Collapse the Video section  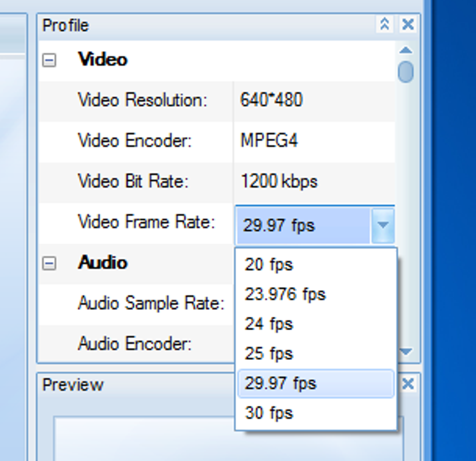click(x=49, y=60)
